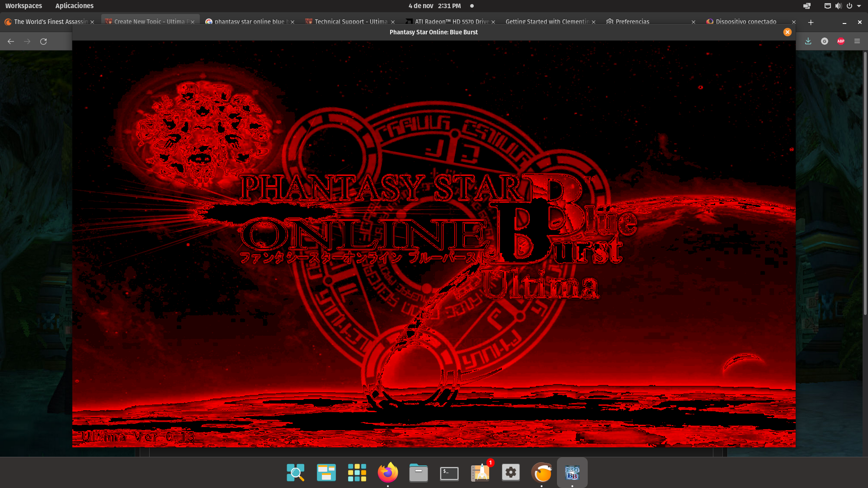The width and height of the screenshot is (868, 488).
Task: Click the volume icon in top bar
Action: (x=839, y=6)
